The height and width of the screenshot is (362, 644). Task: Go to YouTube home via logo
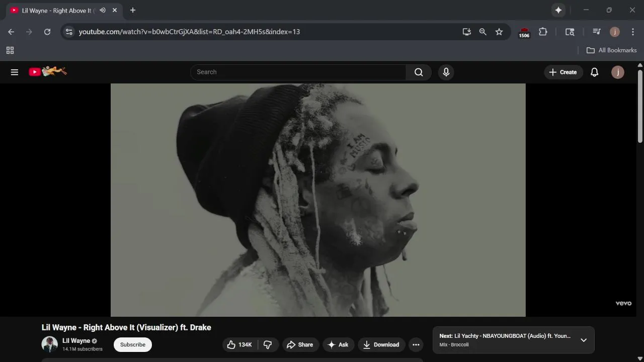click(47, 72)
